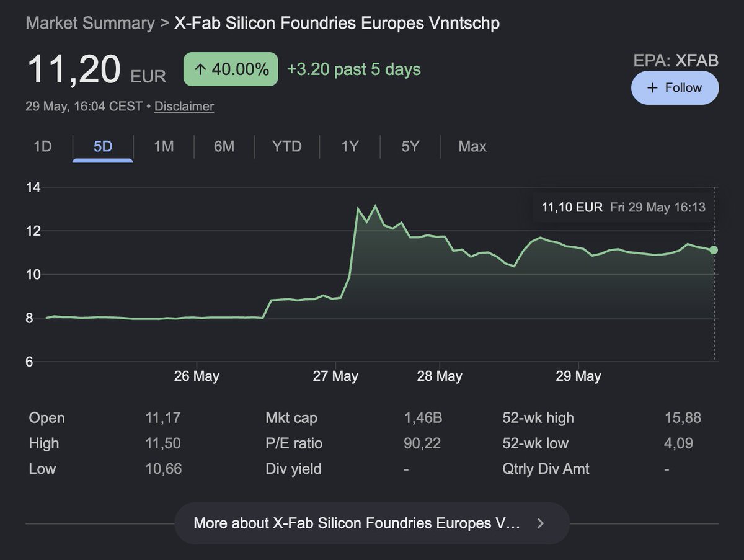Click the company name title text
744x560 pixels.
(x=337, y=23)
